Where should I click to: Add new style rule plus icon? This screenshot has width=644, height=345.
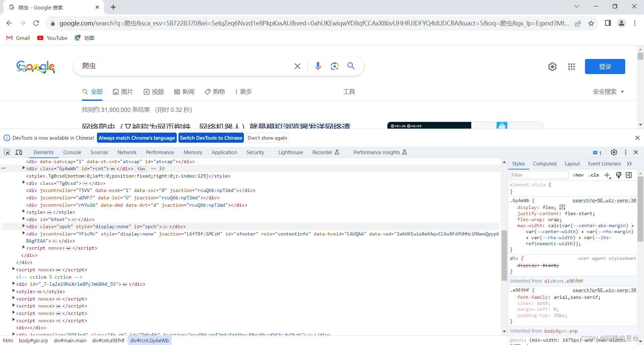pos(607,175)
